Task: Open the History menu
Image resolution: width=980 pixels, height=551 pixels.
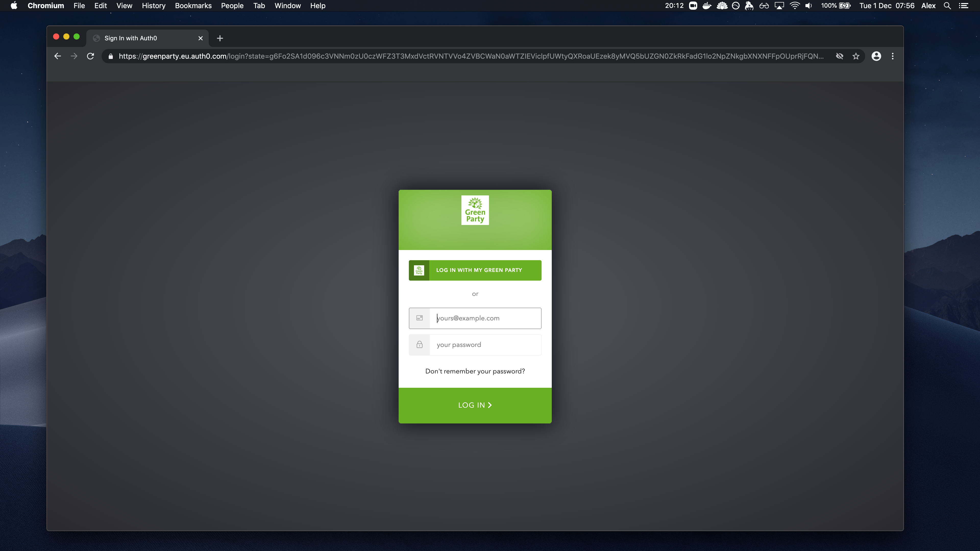Action: (154, 6)
